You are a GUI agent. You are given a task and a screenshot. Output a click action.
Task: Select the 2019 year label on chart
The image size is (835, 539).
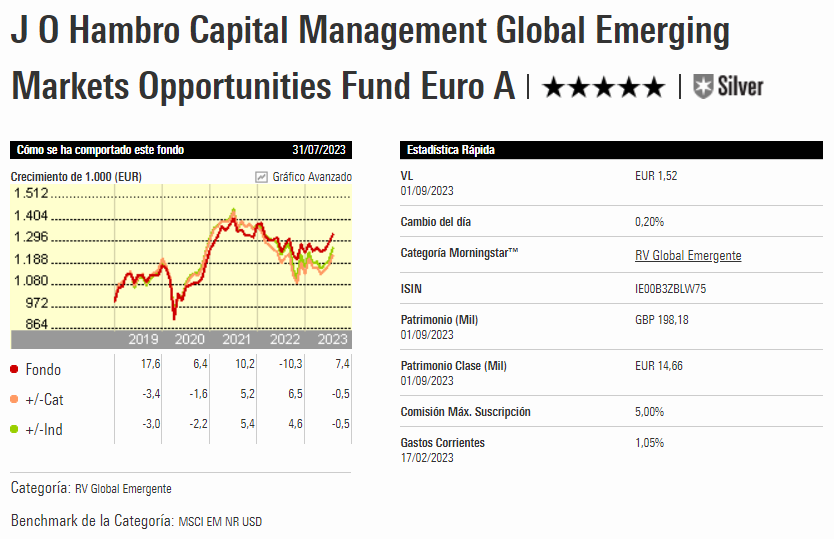[x=143, y=340]
